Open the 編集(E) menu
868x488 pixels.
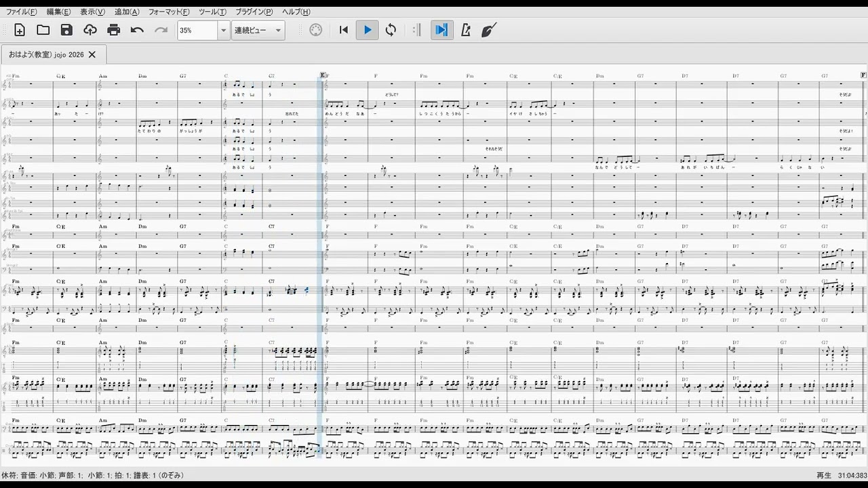[x=58, y=12]
